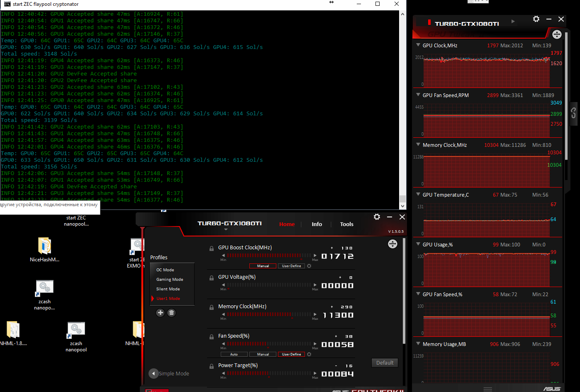The image size is (580, 392).
Task: Toggle lock for GPU Boost Clock
Action: [212, 248]
